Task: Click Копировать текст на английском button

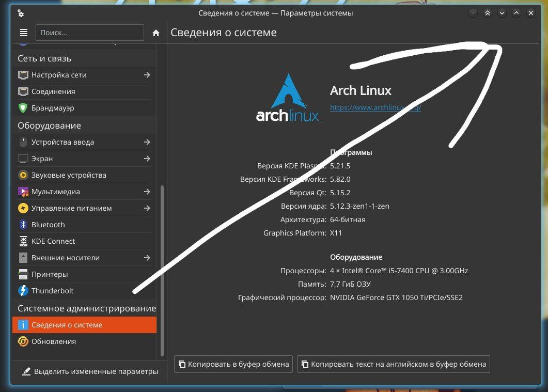Action: (394, 364)
